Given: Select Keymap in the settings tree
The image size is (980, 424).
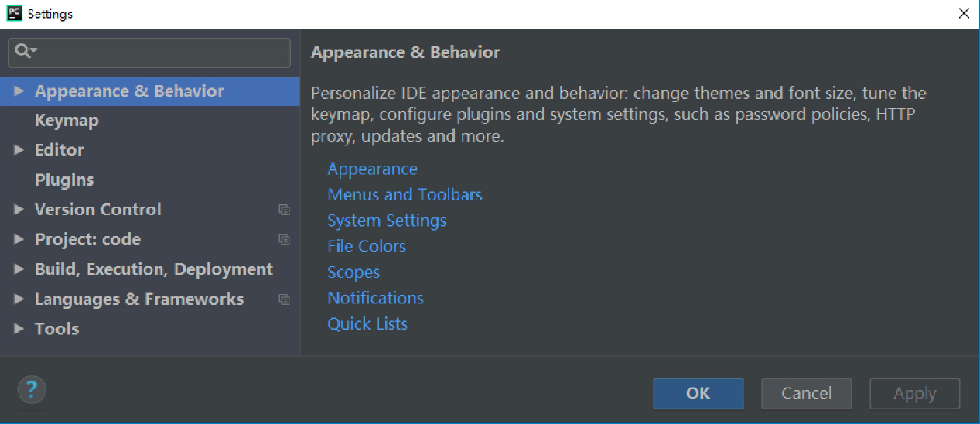Looking at the screenshot, I should 67,121.
